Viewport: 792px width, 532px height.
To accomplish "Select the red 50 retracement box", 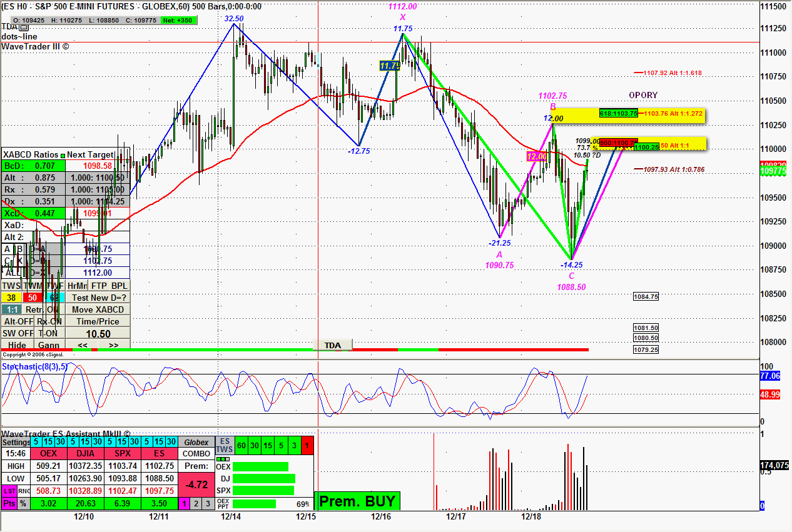I will coord(32,298).
